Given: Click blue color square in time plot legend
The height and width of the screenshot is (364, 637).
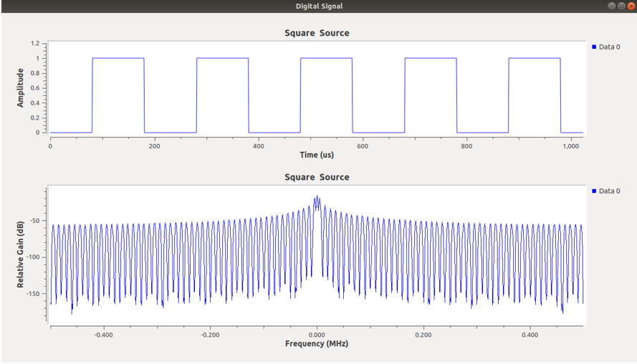Looking at the screenshot, I should (x=595, y=47).
